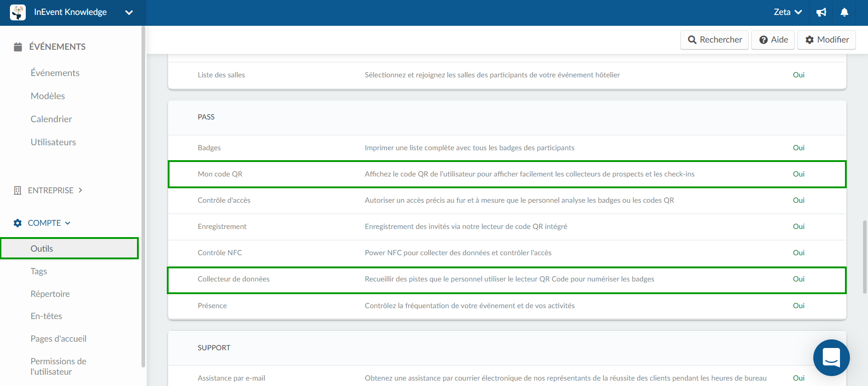Screen dimensions: 868x386
Task: Click the sidebar vertical scrollbar
Action: [x=143, y=197]
